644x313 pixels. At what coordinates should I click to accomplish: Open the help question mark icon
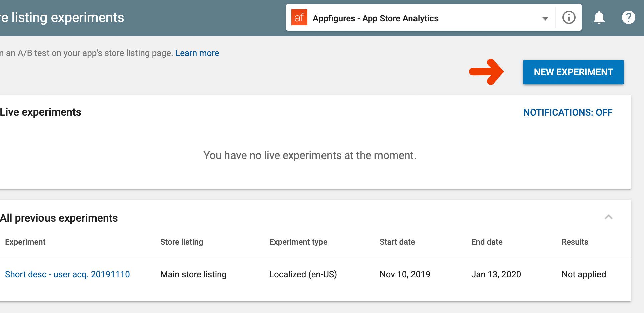[628, 17]
